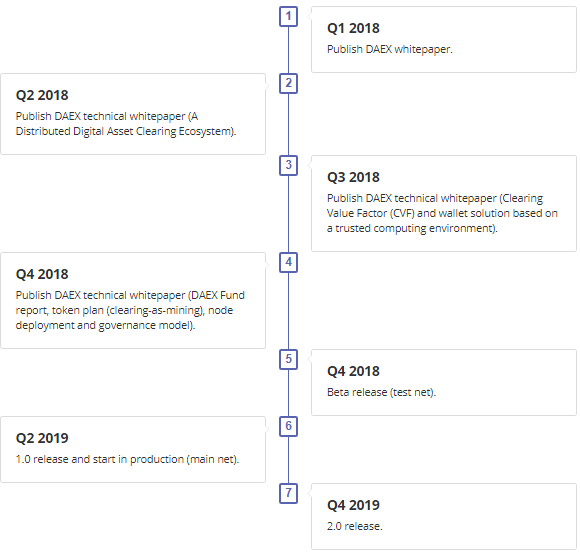Click the Clearing Value Factor description text

[442, 213]
